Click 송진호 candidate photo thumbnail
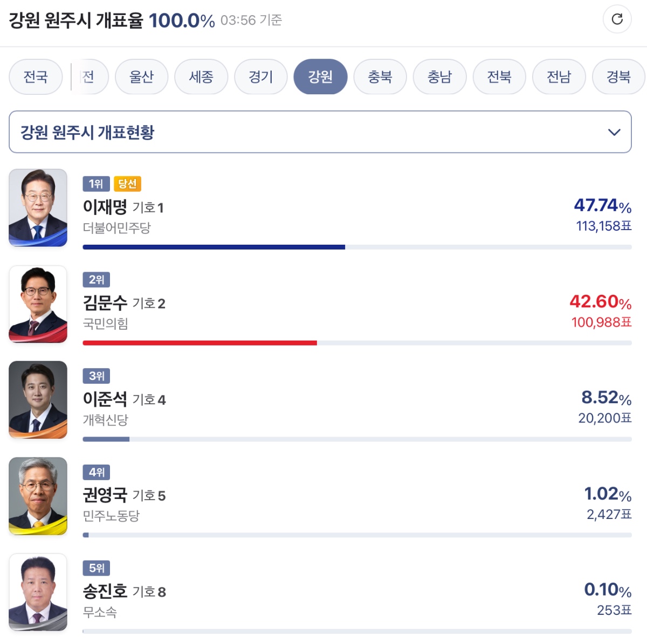Screen dimensions: 647x644 [38, 592]
